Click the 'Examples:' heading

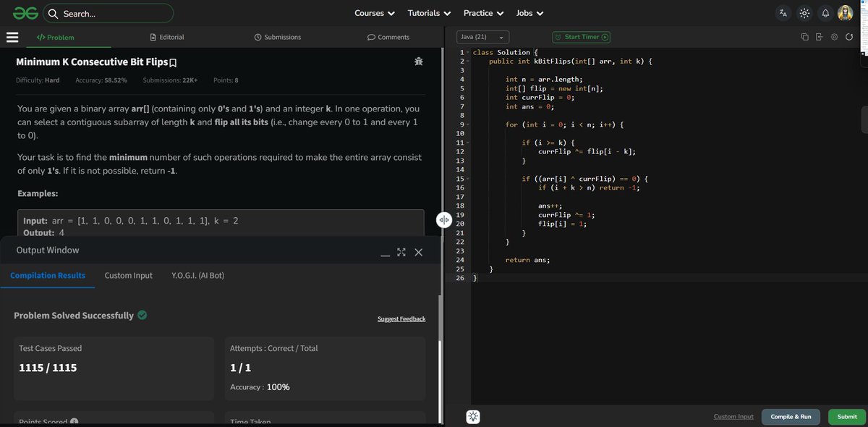click(x=38, y=194)
